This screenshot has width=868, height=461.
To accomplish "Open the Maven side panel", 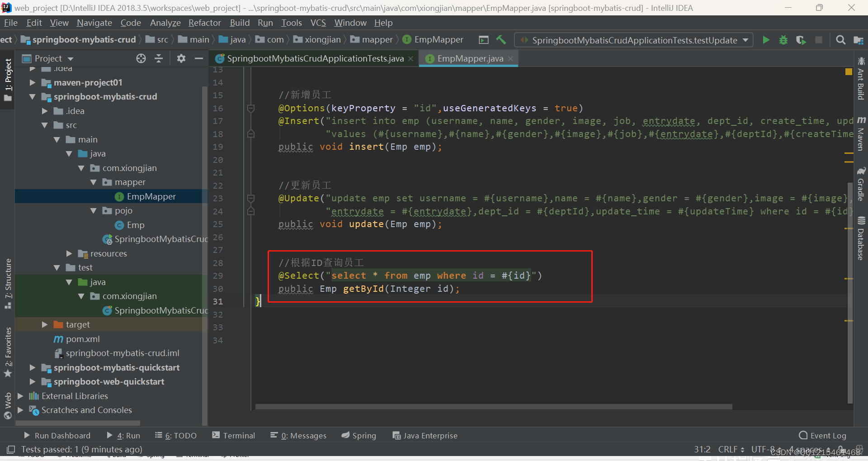I will [861, 133].
